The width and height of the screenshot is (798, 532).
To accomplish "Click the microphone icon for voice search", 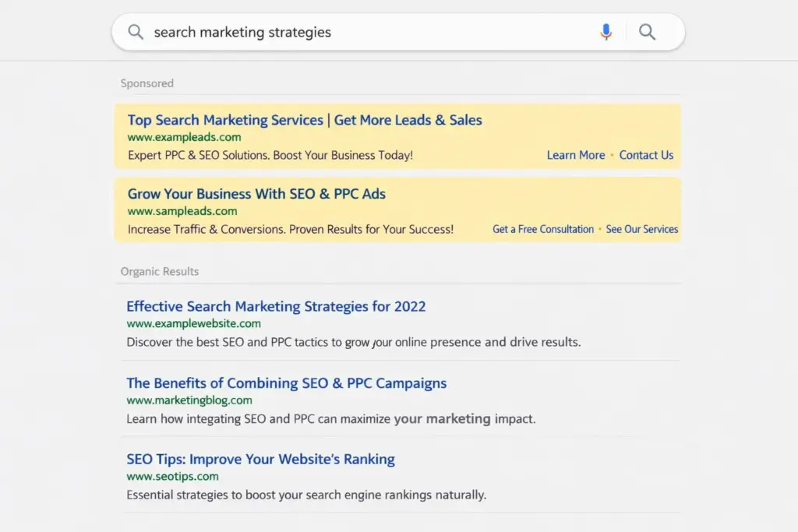I will pos(606,32).
